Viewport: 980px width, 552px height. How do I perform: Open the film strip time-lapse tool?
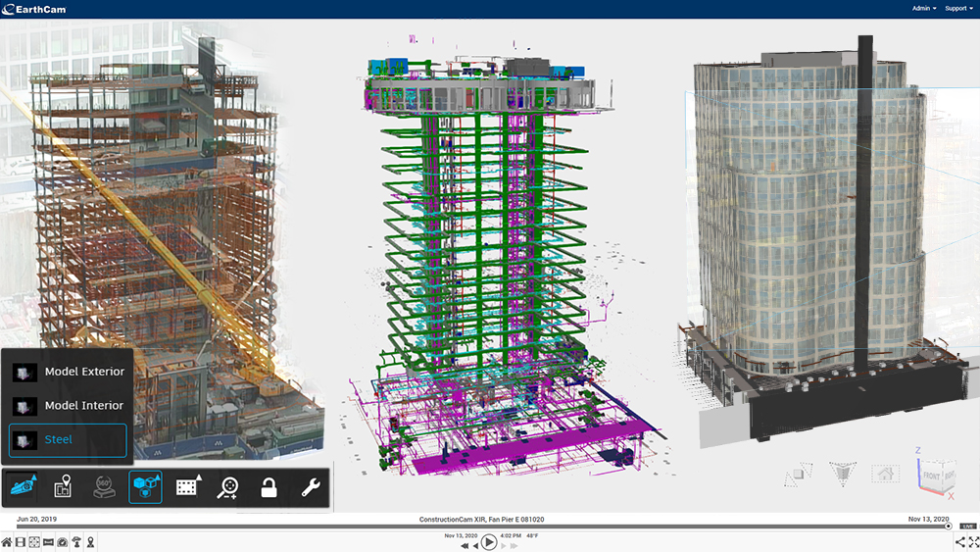tap(186, 486)
